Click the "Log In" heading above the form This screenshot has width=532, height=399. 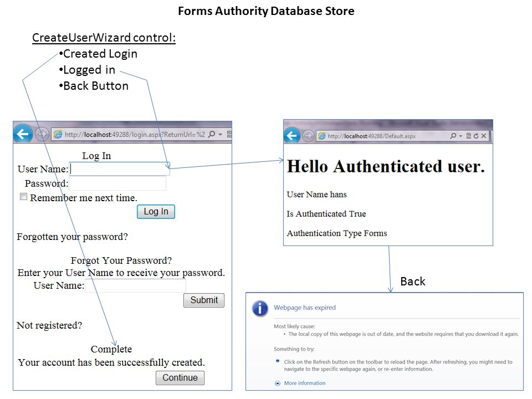(96, 156)
